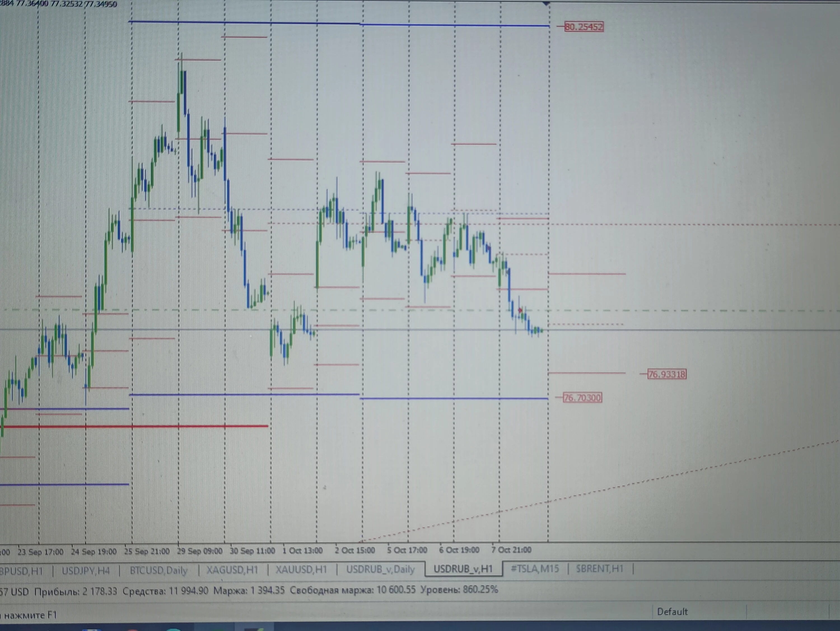Click the 25 Sep 21:00 time label
The image size is (840, 631).
pos(147,551)
